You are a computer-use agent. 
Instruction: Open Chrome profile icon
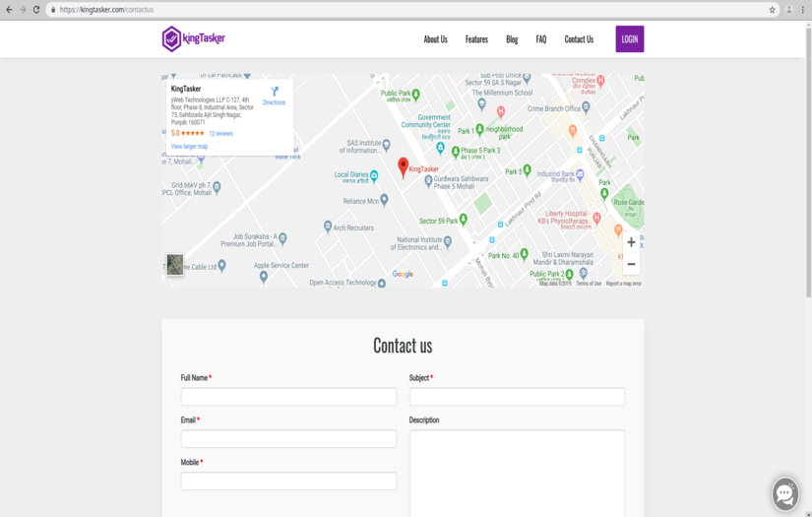[789, 9]
